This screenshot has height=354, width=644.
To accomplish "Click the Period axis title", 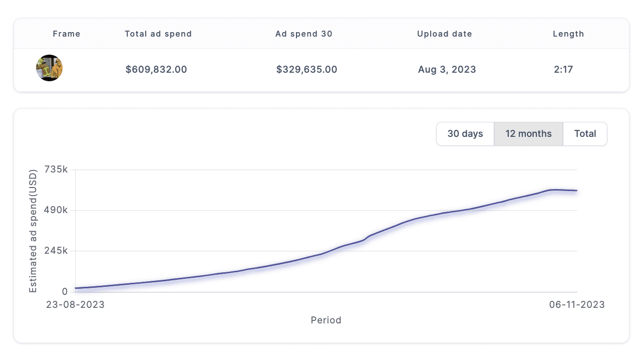I will coord(326,320).
